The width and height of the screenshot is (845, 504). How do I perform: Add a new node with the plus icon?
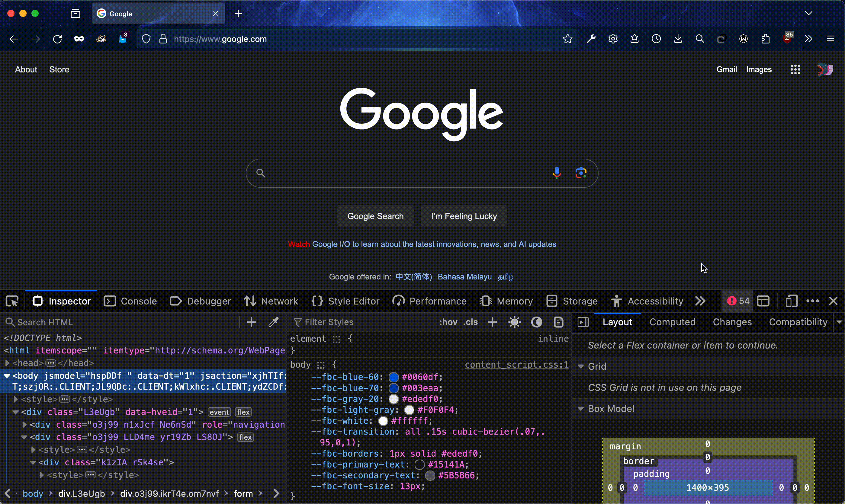pos(252,322)
